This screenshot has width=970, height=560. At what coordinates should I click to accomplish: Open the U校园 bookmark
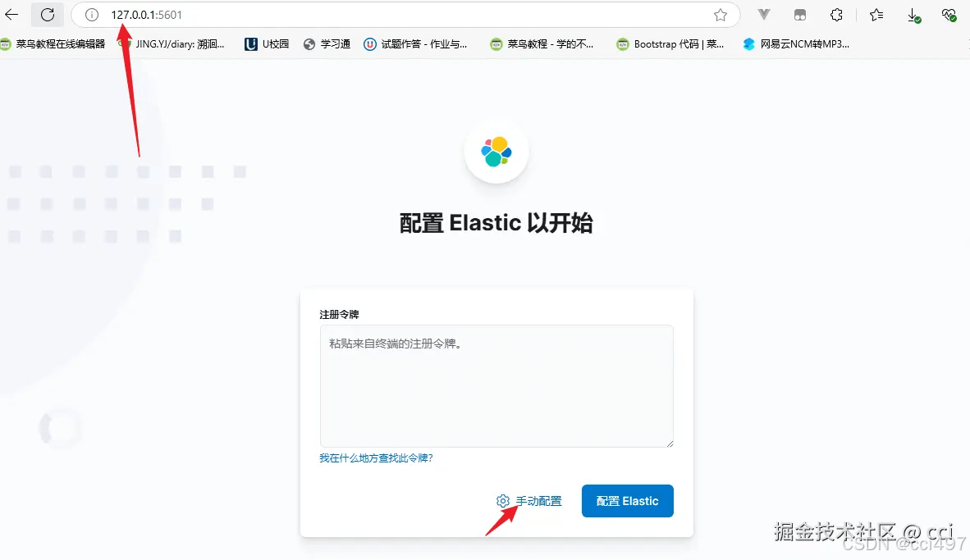tap(267, 44)
